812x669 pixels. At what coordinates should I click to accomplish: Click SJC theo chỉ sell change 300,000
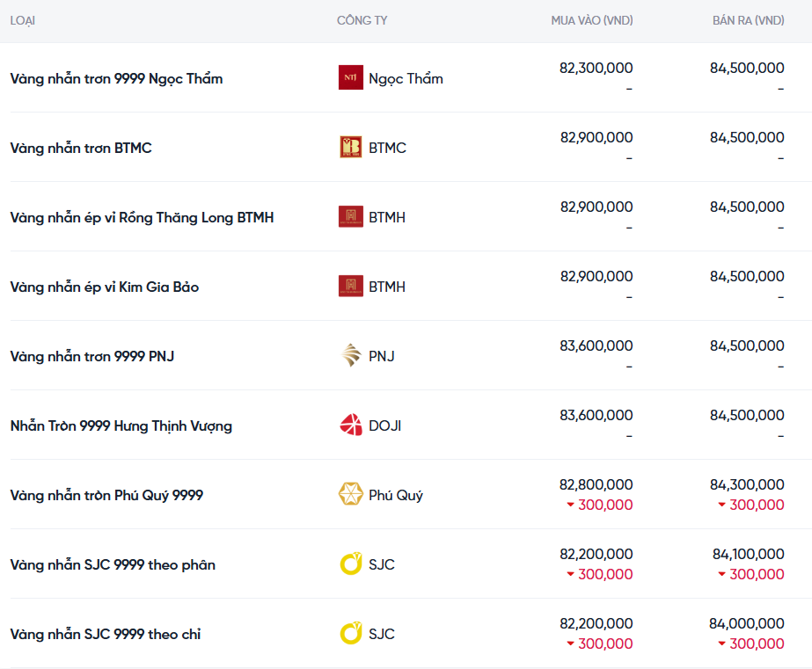[x=751, y=644]
